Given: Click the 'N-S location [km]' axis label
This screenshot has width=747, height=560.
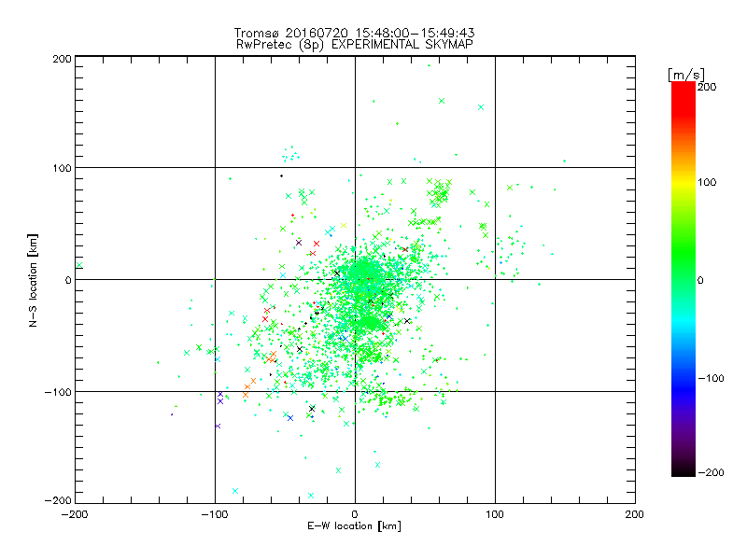Looking at the screenshot, I should [x=33, y=280].
